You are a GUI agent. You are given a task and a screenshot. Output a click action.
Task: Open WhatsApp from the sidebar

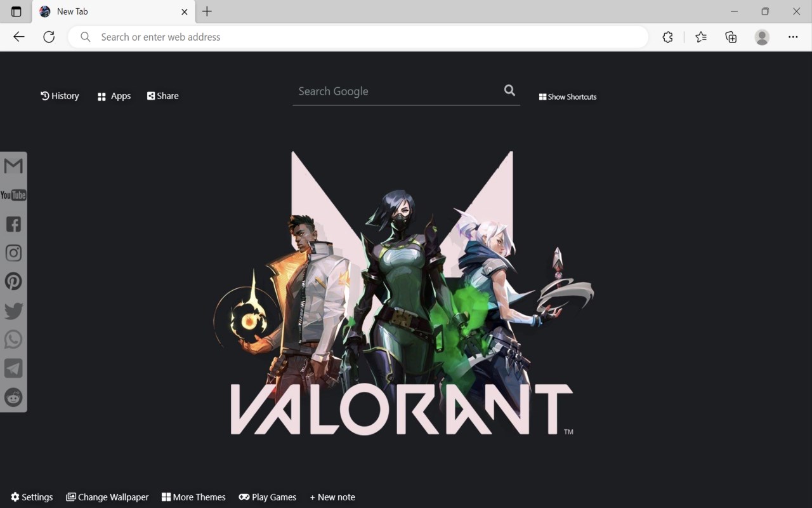(x=13, y=339)
